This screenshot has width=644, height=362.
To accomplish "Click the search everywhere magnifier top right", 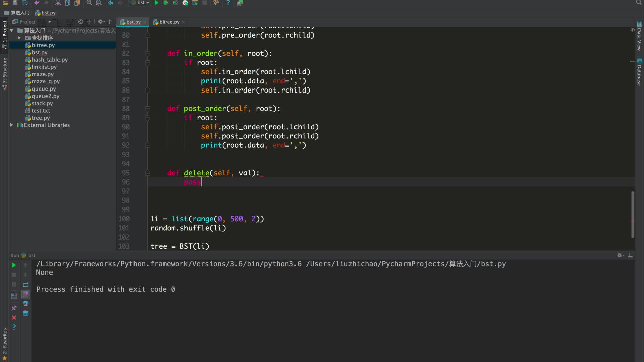I will click(639, 3).
